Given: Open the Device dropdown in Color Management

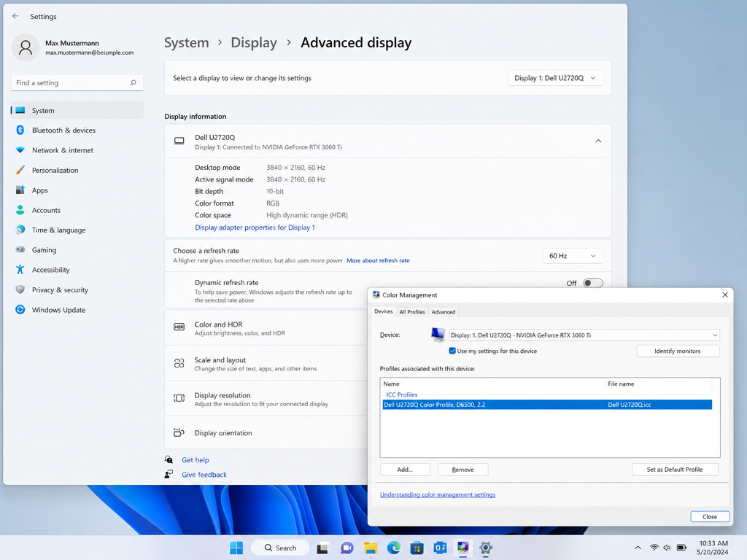Looking at the screenshot, I should tap(584, 335).
